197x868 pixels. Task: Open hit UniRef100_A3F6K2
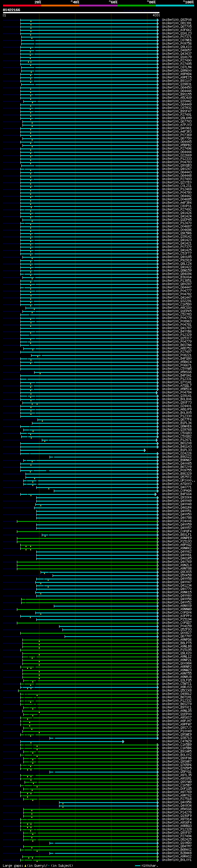177,30
